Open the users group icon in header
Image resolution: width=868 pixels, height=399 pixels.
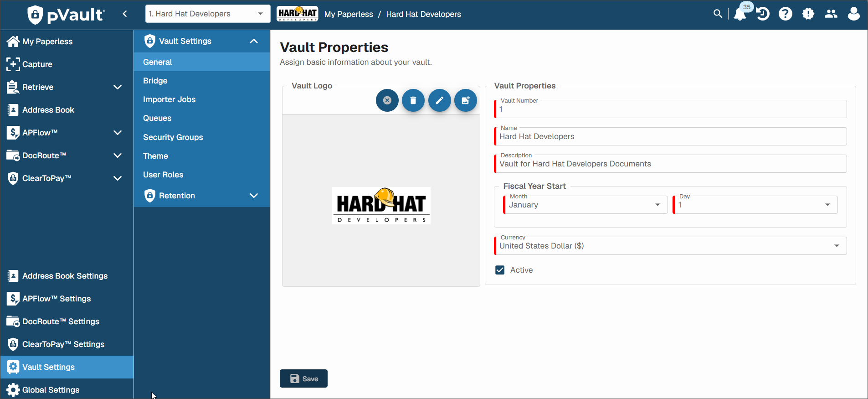tap(831, 14)
